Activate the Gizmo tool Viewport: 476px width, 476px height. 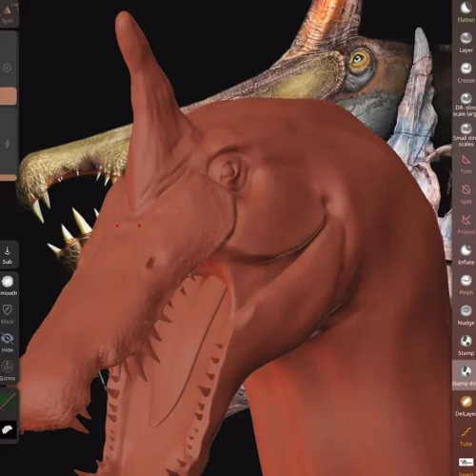tap(8, 370)
